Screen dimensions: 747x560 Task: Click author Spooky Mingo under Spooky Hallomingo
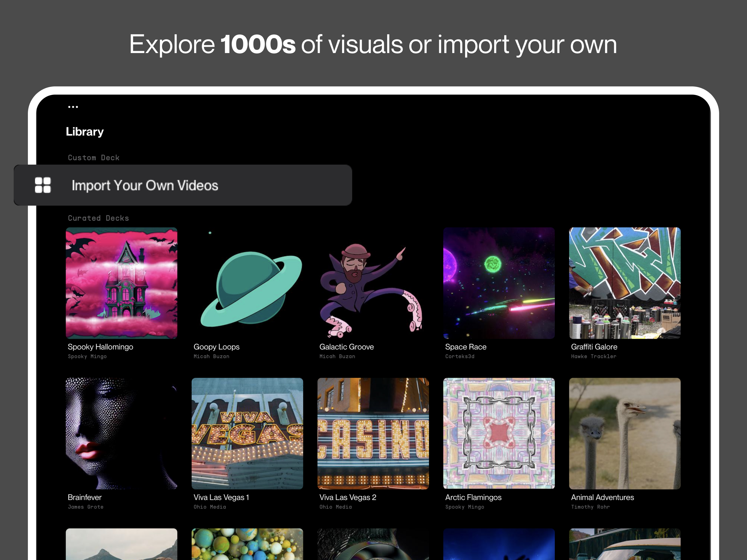click(87, 356)
